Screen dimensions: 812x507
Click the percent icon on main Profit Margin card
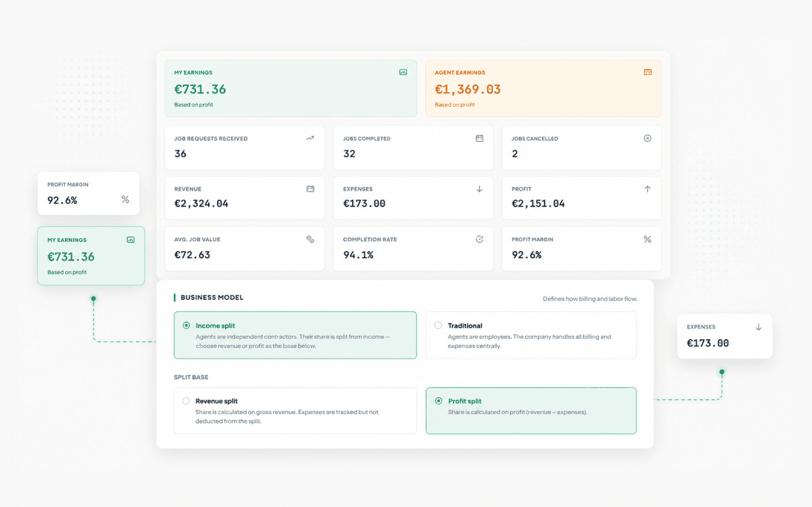pos(648,239)
